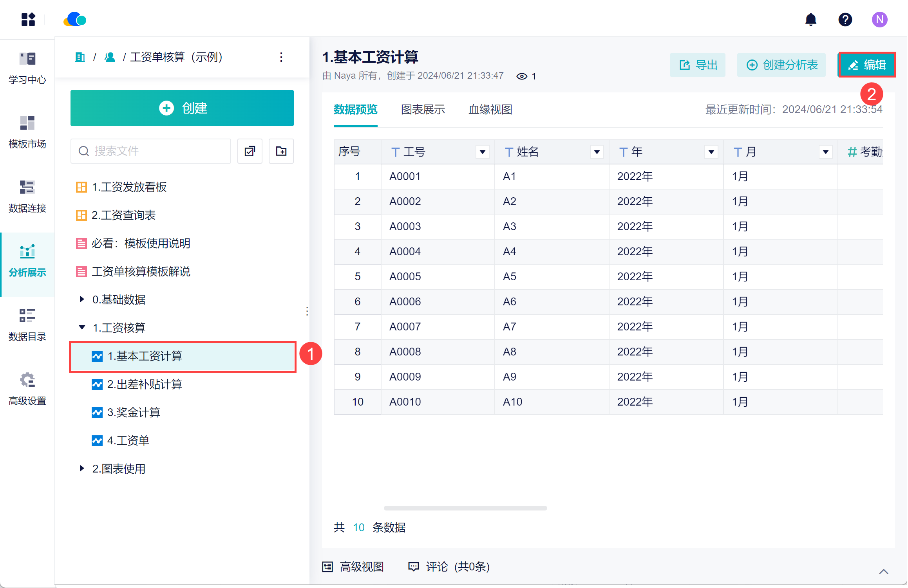Open the 高级设置 sidebar section
Screen dimensions: 908x588
[x=27, y=389]
